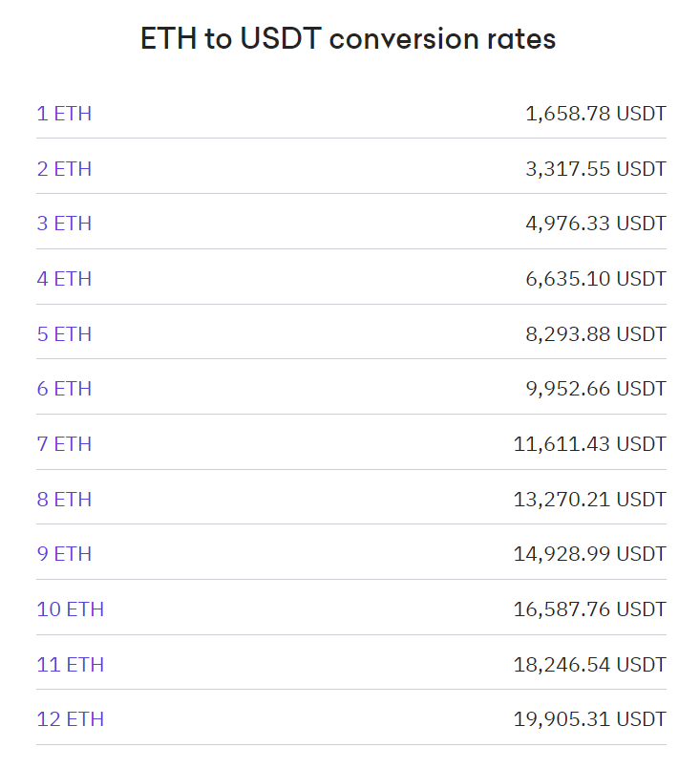The width and height of the screenshot is (700, 769).
Task: Open the 4 ETH link
Action: pos(64,279)
